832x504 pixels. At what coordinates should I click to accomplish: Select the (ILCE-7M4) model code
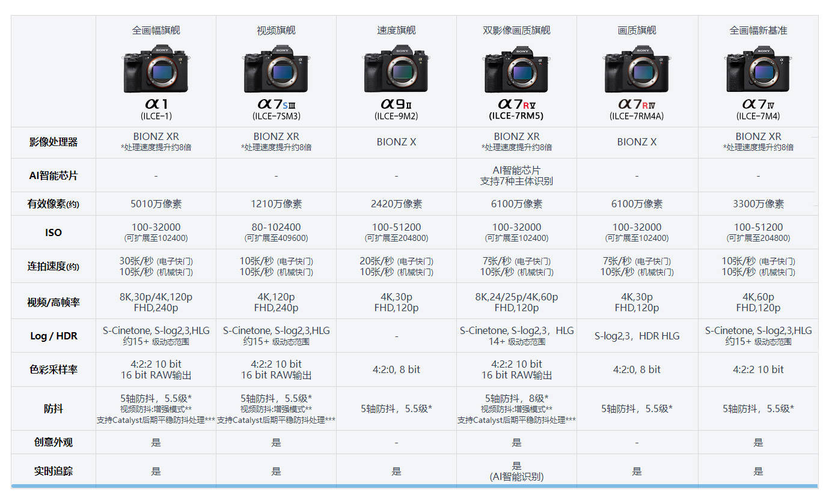[758, 116]
